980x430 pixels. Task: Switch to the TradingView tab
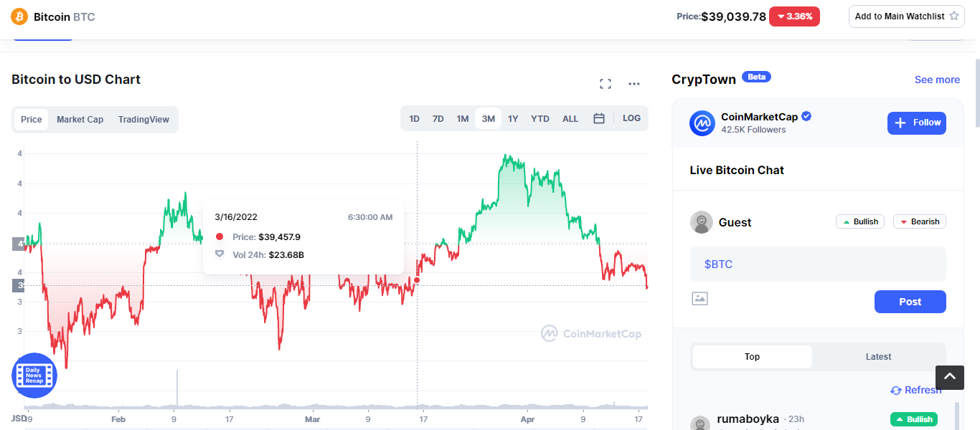click(143, 120)
